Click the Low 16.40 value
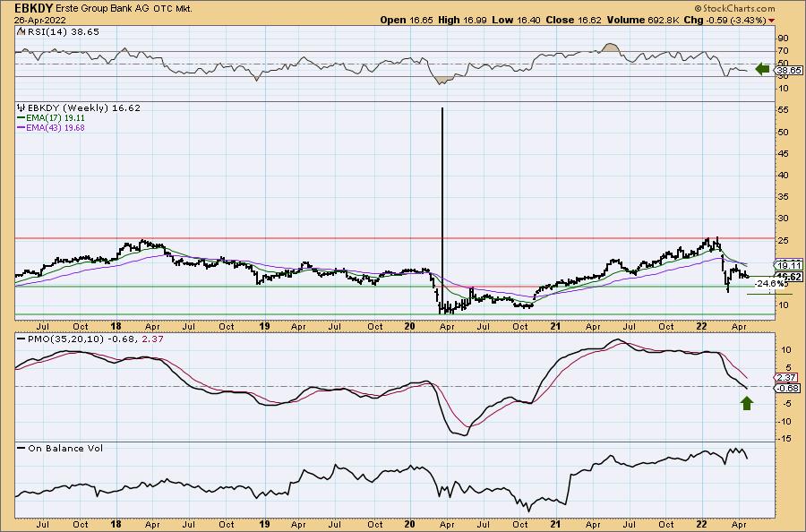This screenshot has width=806, height=532. (x=517, y=20)
